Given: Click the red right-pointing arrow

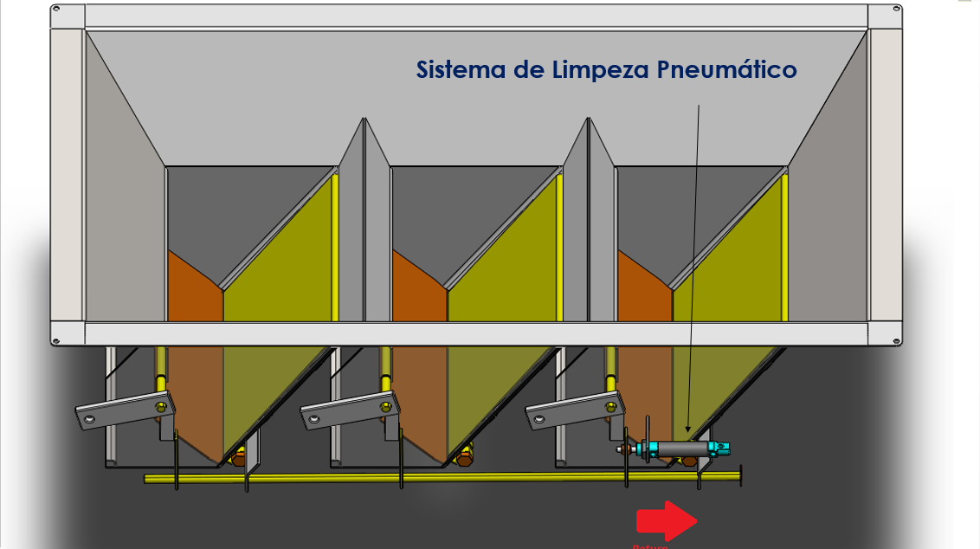Looking at the screenshot, I should coord(666,520).
